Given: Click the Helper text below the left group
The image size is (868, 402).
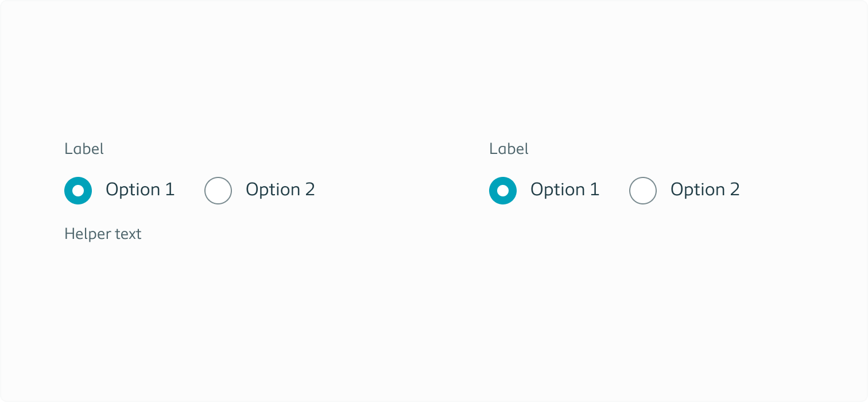Looking at the screenshot, I should pos(103,234).
